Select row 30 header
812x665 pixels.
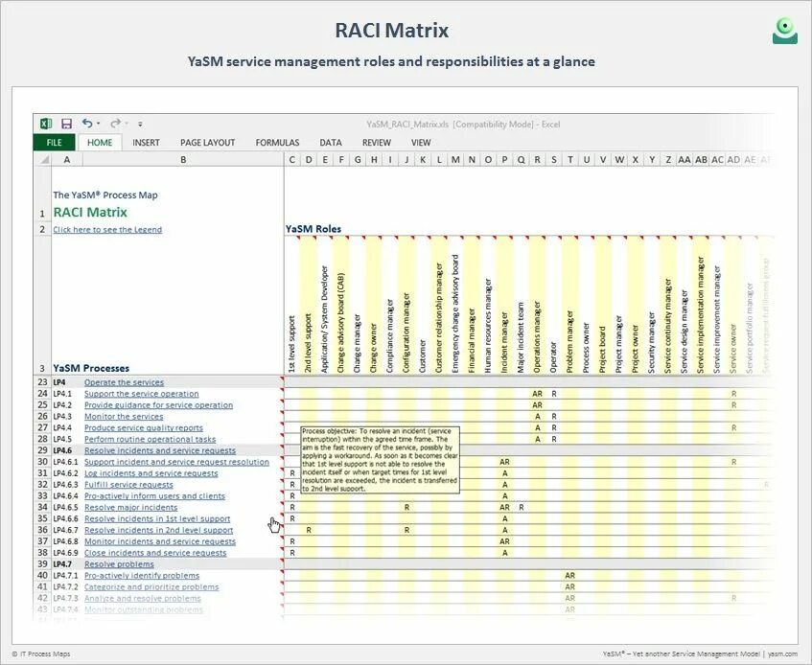42,462
